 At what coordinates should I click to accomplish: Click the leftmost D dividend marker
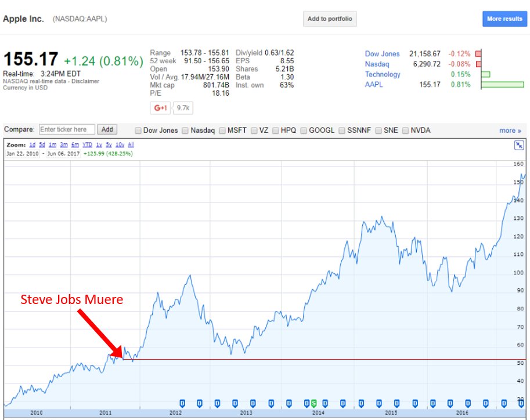(182, 403)
